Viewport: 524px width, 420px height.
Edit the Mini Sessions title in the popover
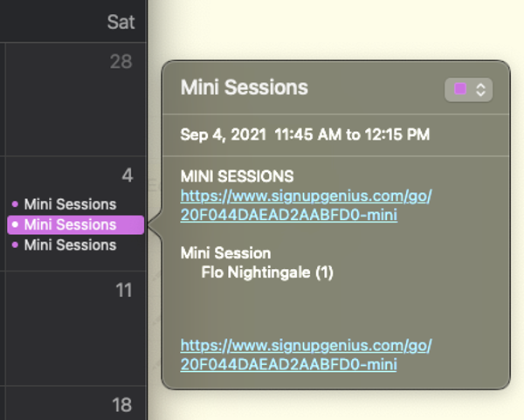[x=244, y=87]
